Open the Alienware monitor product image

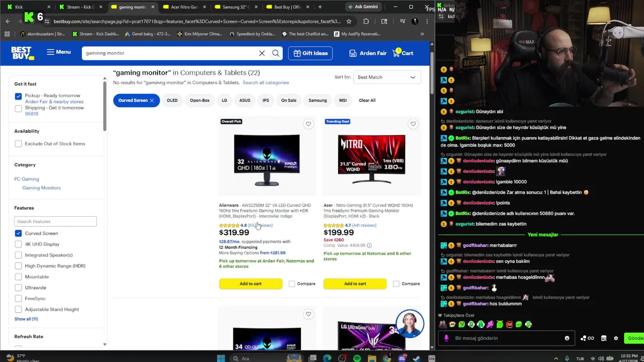pyautogui.click(x=267, y=160)
